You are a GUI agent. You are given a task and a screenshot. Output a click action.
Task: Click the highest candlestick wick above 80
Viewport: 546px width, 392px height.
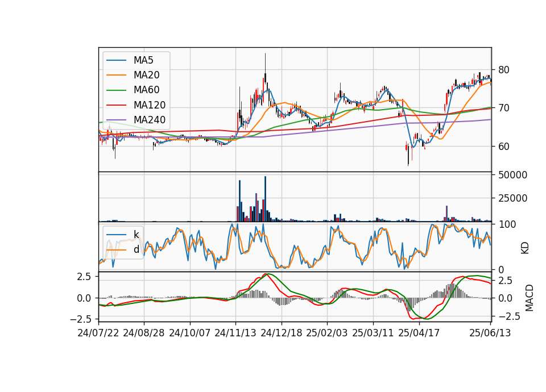coord(266,63)
